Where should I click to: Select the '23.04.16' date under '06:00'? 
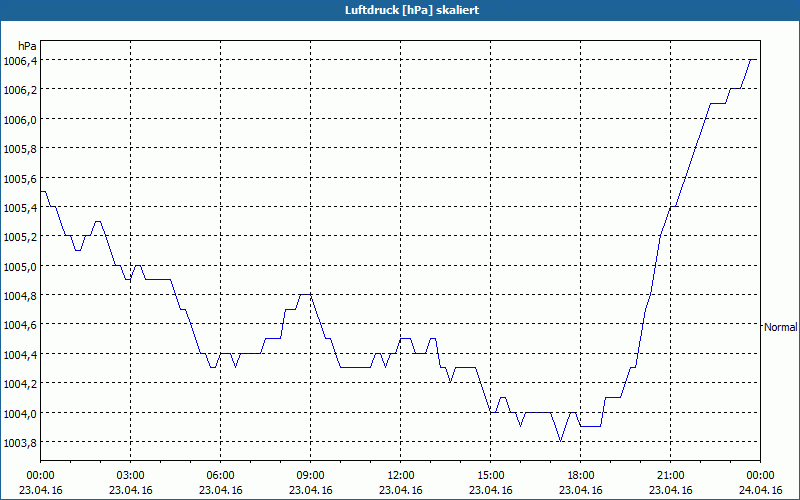tap(220, 490)
